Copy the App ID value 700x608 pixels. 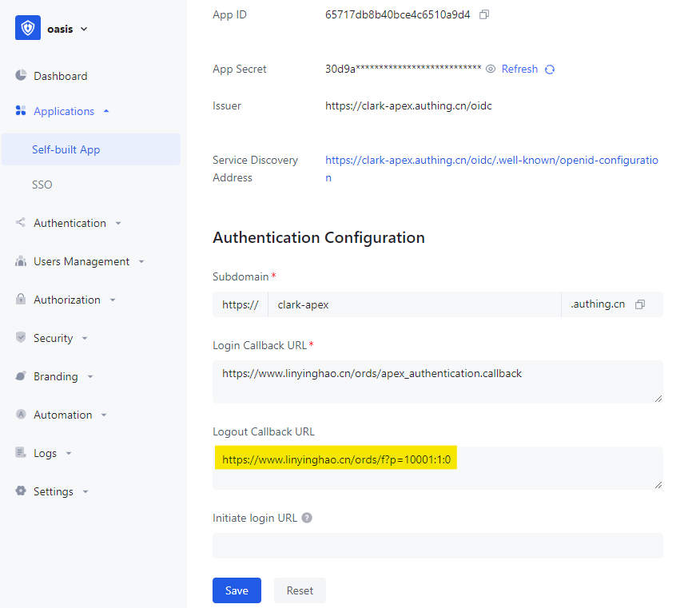[x=484, y=14]
